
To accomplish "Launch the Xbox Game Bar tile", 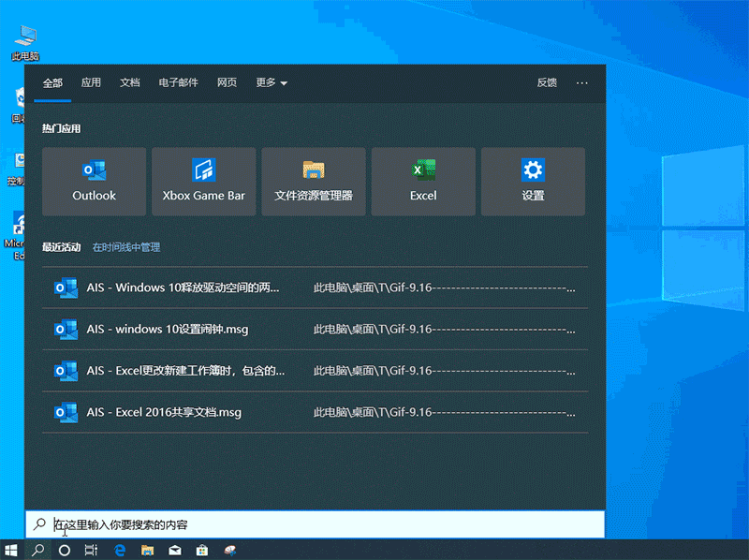I will [x=203, y=181].
